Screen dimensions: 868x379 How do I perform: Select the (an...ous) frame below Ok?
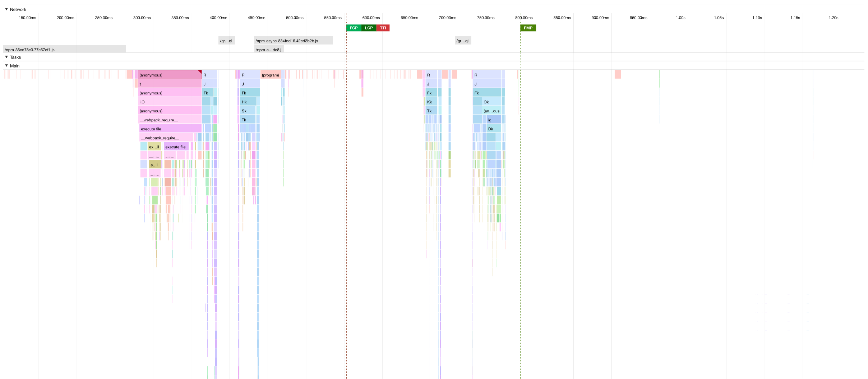click(x=491, y=111)
